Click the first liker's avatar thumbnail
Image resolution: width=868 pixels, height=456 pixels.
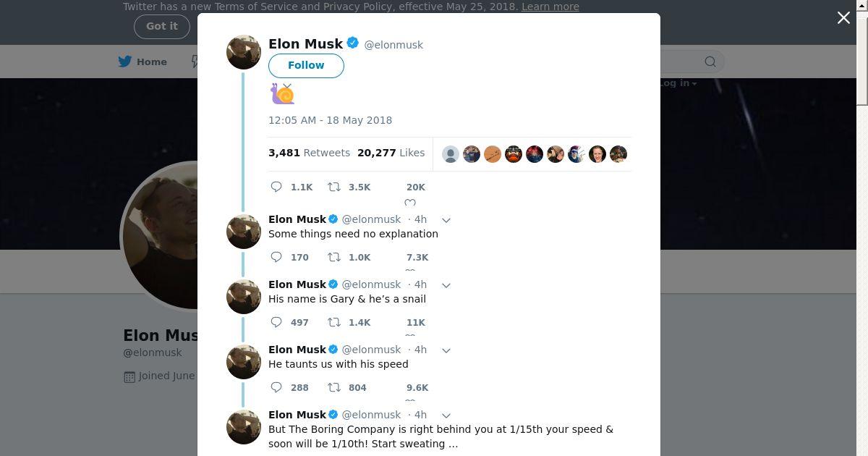click(451, 154)
